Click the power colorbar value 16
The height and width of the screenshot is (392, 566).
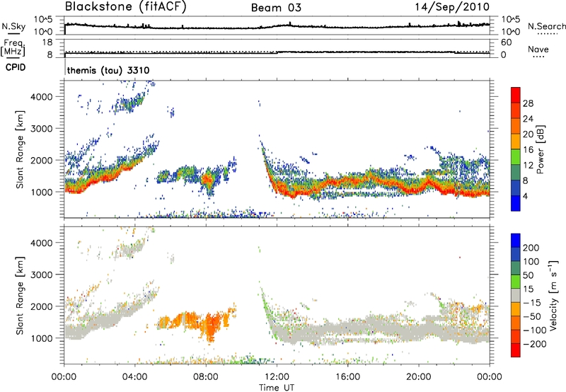click(528, 150)
